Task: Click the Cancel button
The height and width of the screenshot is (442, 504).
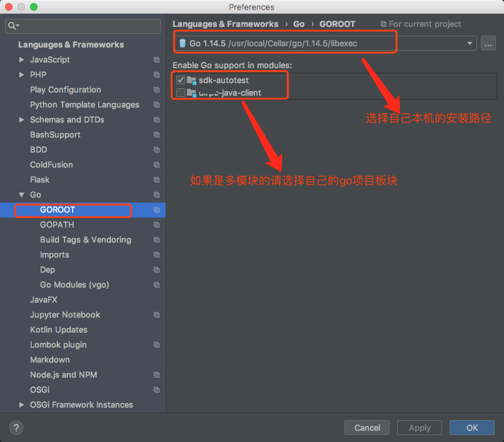Action: (367, 428)
